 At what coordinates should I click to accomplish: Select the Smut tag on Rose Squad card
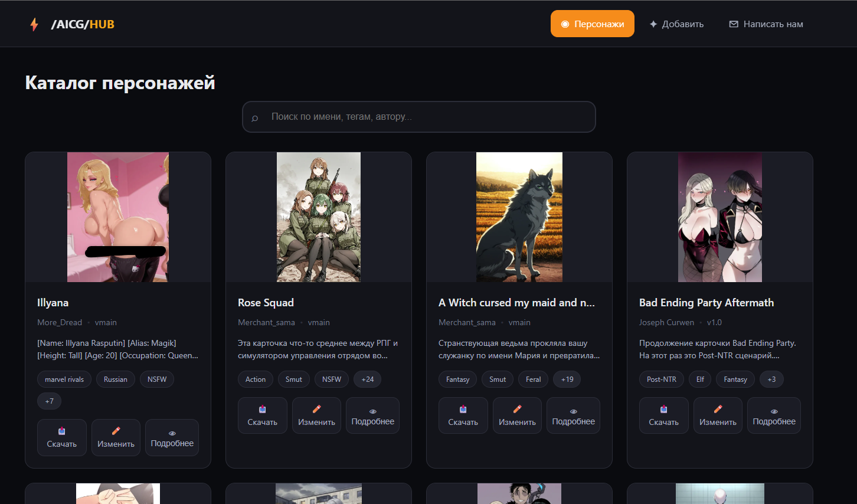point(294,379)
